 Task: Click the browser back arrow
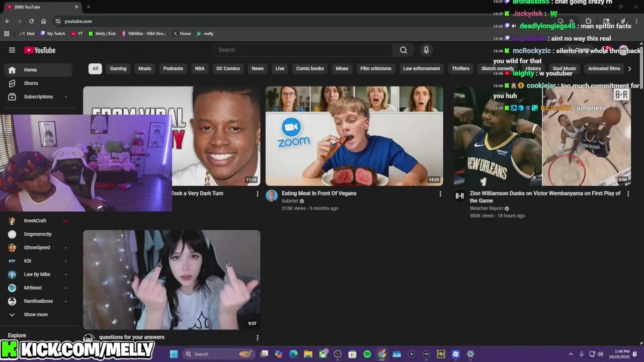click(x=7, y=21)
